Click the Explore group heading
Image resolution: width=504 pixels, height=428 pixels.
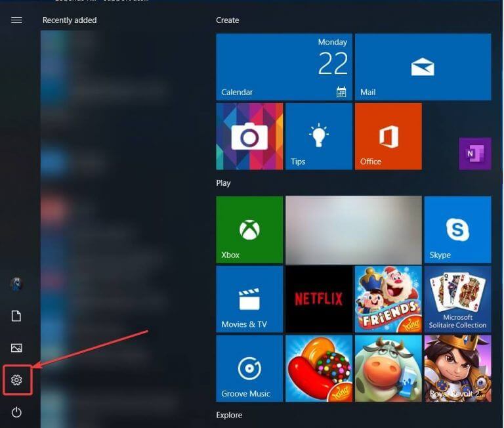(x=229, y=415)
